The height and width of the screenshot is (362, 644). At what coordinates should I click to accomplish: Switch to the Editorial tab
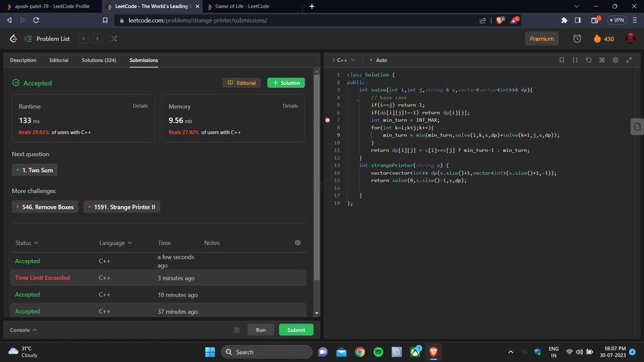click(59, 60)
